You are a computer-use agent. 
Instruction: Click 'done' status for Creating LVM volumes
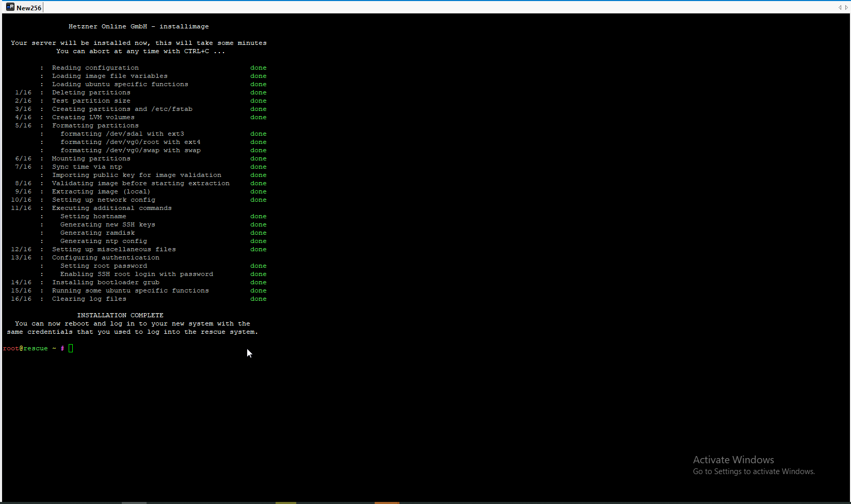pos(259,117)
